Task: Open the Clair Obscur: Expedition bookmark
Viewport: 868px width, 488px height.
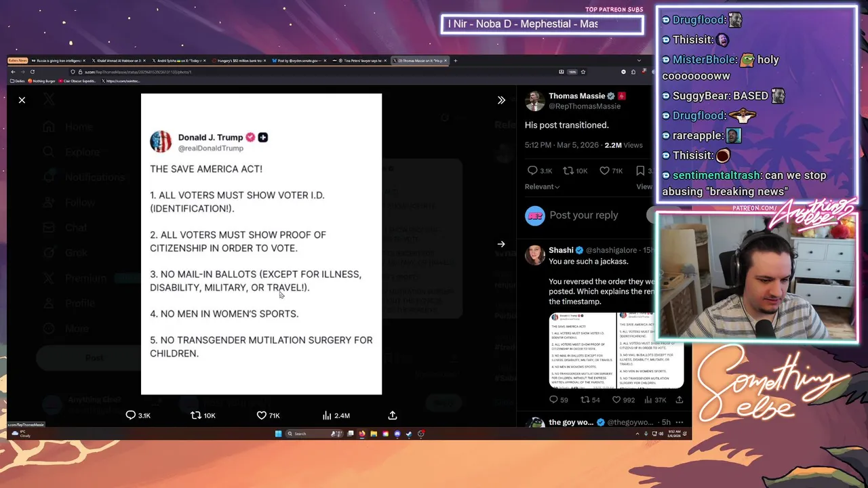Action: point(78,81)
